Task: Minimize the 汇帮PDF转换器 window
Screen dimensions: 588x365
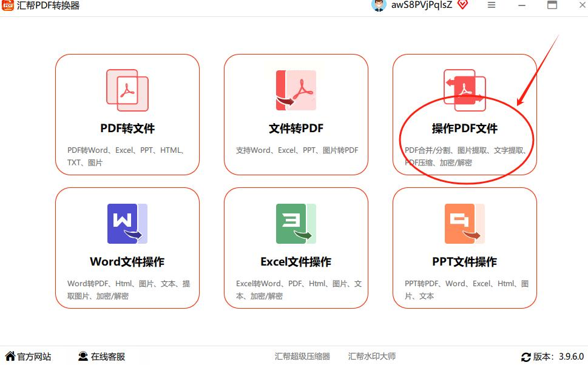Action: 522,5
